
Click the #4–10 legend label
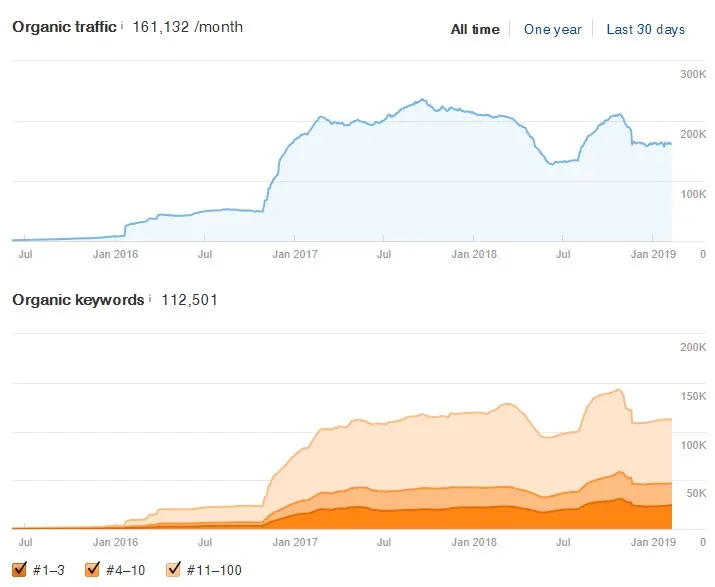pos(125,570)
